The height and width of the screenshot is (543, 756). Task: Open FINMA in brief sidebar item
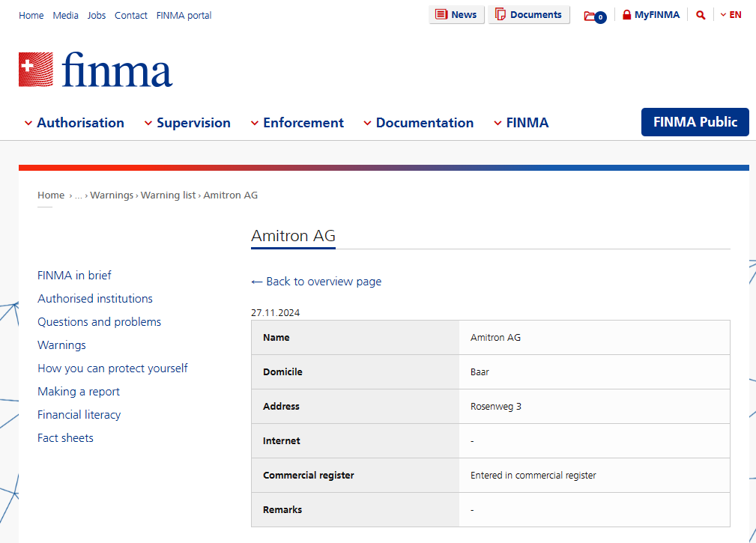pyautogui.click(x=74, y=275)
